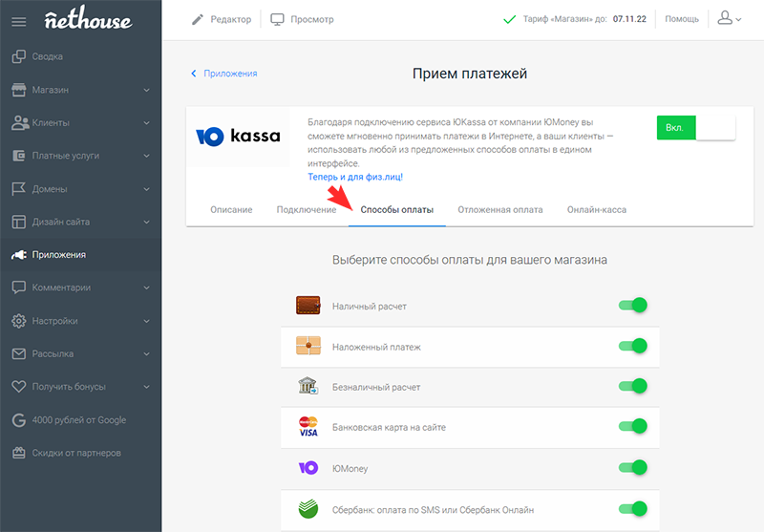Click the tariff date 07.11.22

coord(629,19)
